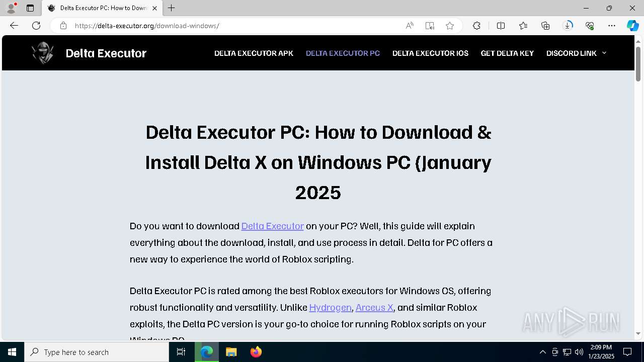
Task: Toggle split screen view icon
Action: pos(501,26)
